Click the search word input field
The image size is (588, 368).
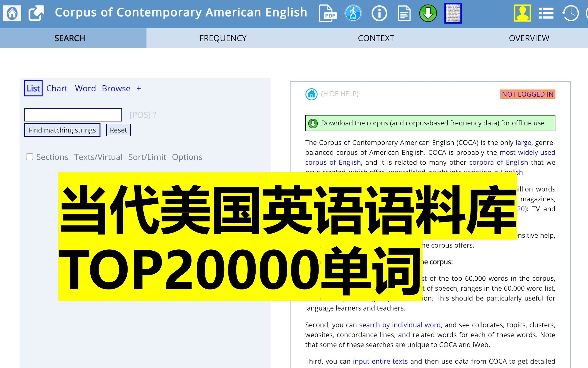coord(73,115)
